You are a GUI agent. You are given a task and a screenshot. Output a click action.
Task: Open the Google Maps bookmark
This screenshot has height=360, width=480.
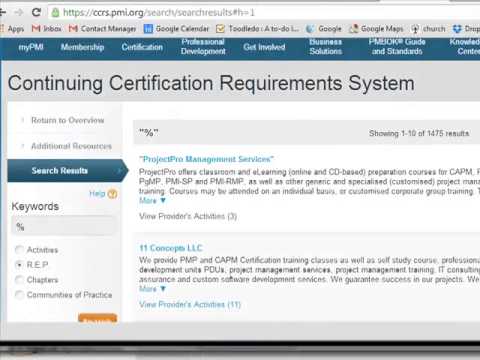click(x=376, y=29)
